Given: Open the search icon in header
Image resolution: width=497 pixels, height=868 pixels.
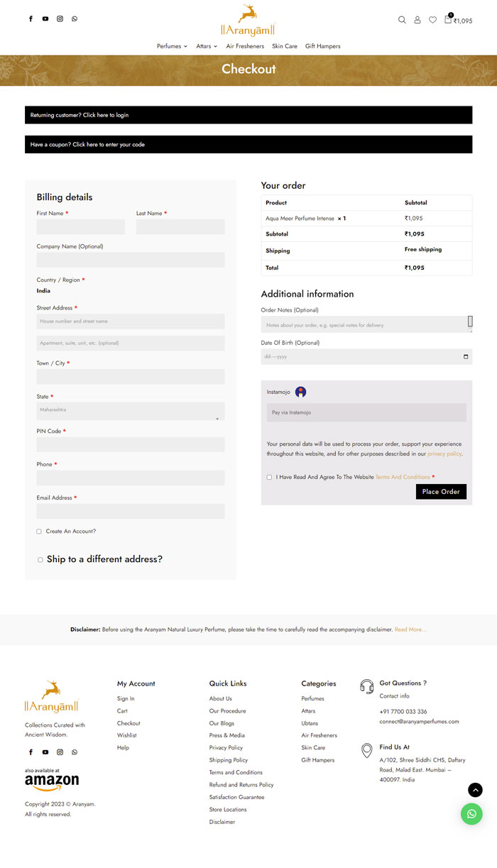Looking at the screenshot, I should pos(402,20).
